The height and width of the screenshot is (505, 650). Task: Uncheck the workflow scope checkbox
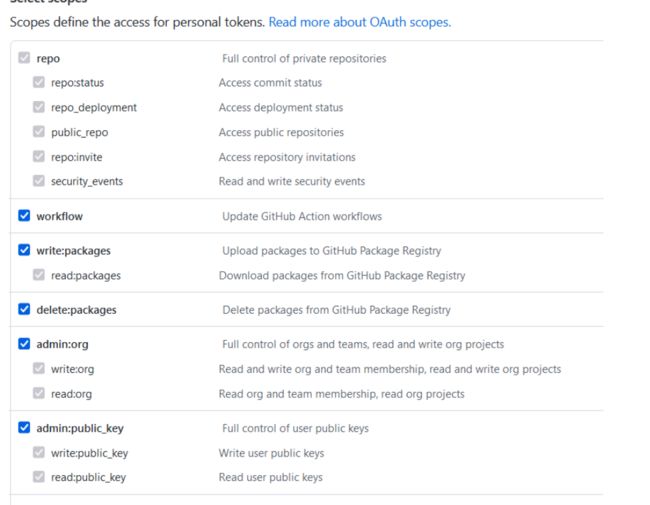pyautogui.click(x=24, y=216)
